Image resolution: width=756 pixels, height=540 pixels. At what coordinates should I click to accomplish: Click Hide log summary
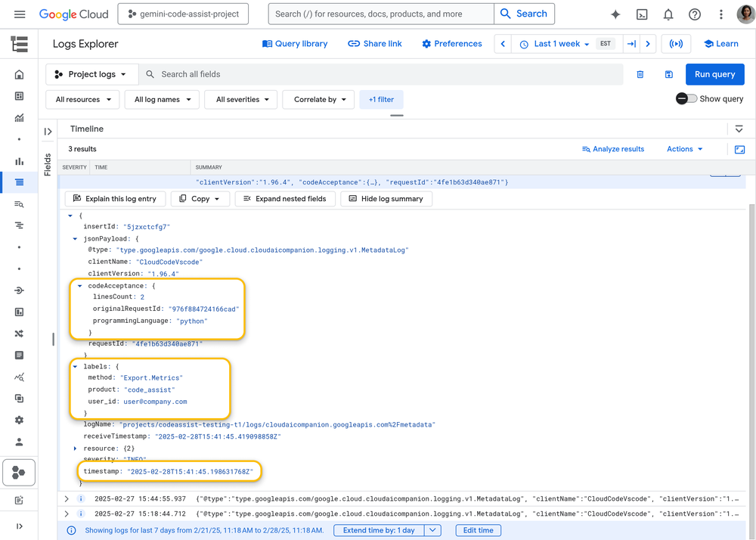tap(386, 199)
